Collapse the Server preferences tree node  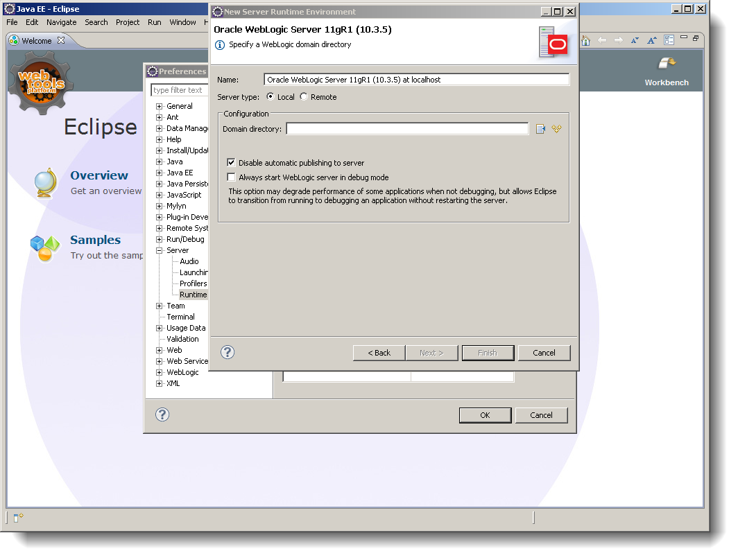point(159,250)
